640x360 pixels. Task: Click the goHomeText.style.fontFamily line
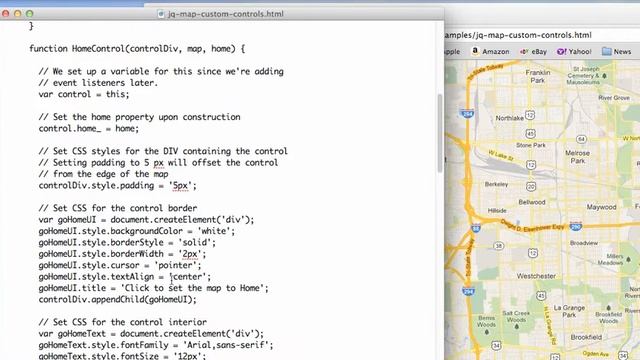pyautogui.click(x=156, y=345)
